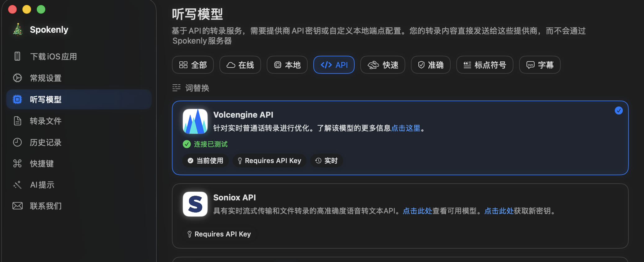644x262 pixels.
Task: Open the 点击这里 link for Volcengine model info
Action: [x=406, y=128]
